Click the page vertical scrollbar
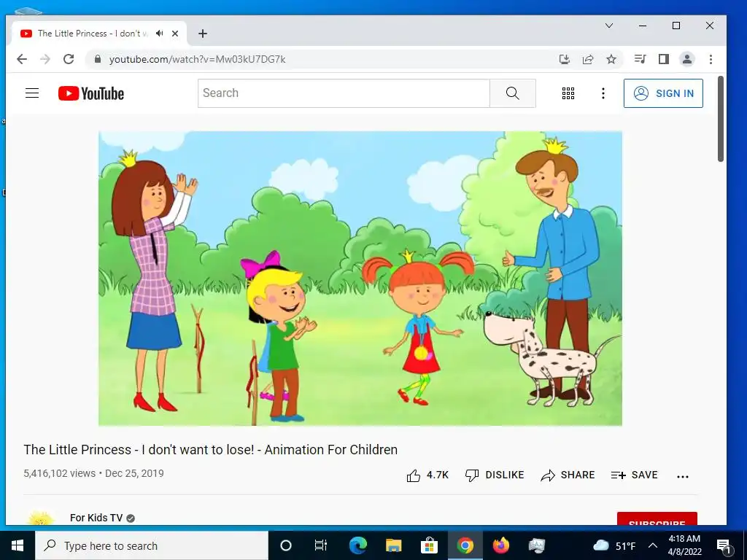The height and width of the screenshot is (560, 747). coord(721,119)
